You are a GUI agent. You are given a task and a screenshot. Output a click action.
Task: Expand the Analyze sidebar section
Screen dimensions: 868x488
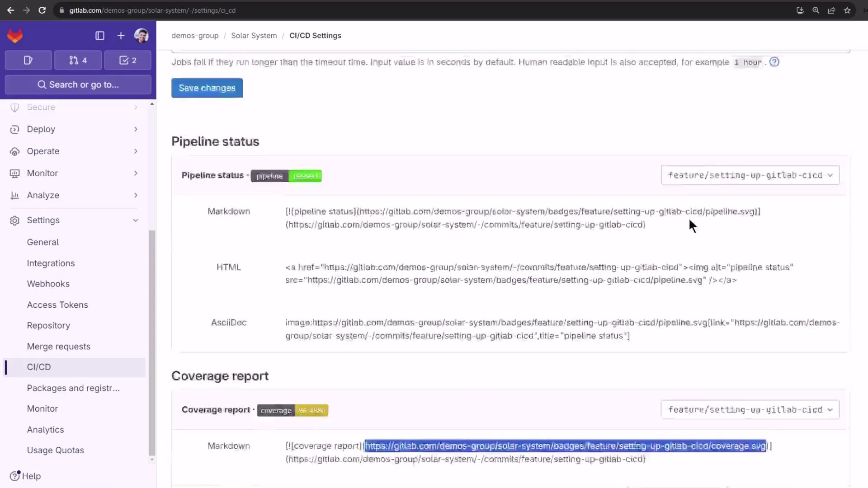74,195
